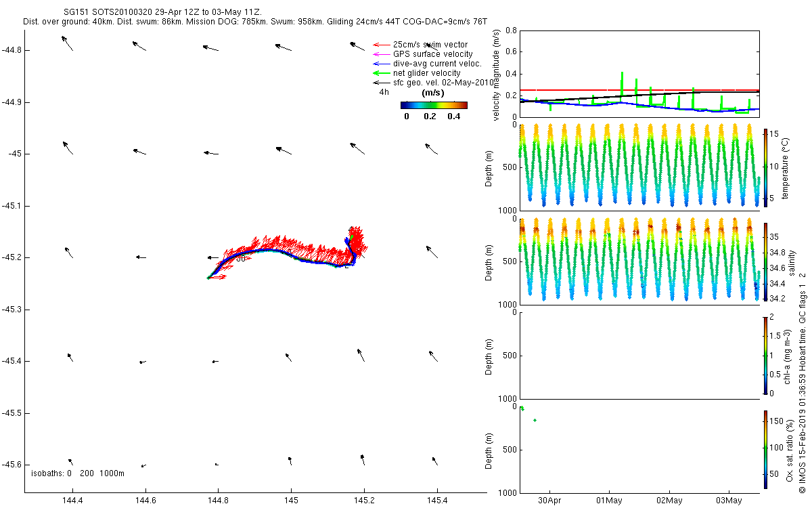Click the 01May date tick label
This screenshot has width=812, height=508.
click(x=609, y=501)
